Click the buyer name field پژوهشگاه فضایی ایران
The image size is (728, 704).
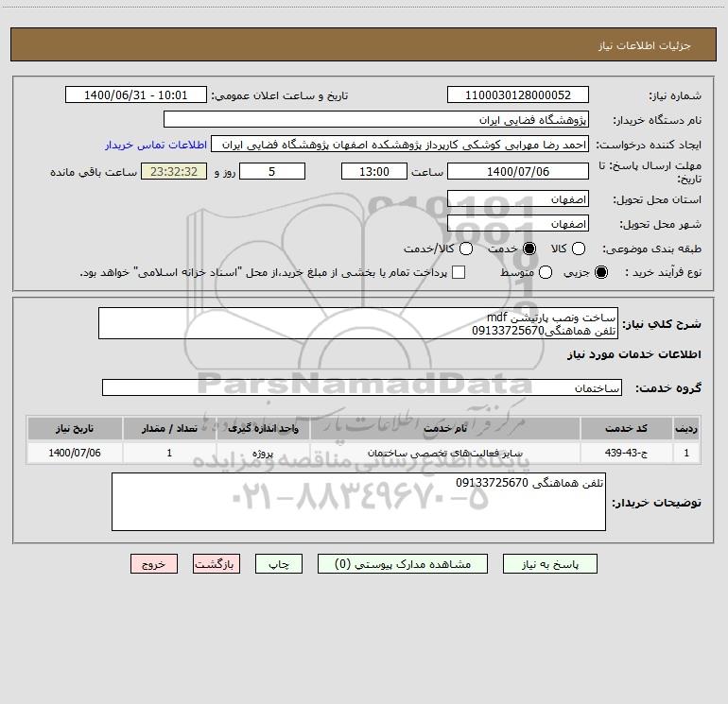click(376, 120)
